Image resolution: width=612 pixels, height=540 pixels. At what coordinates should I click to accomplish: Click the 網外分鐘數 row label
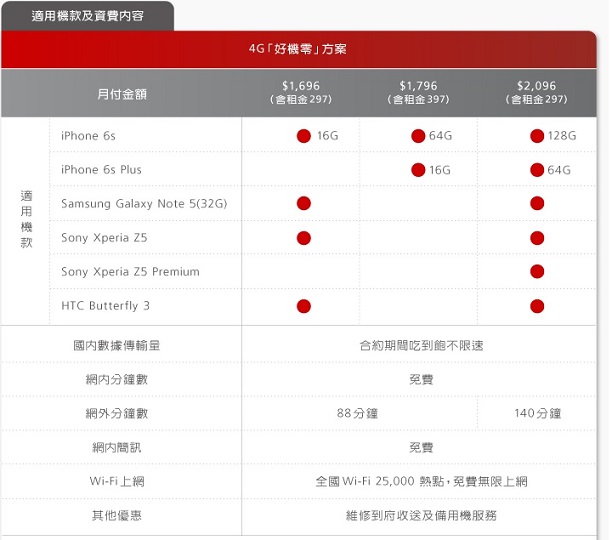pos(117,414)
